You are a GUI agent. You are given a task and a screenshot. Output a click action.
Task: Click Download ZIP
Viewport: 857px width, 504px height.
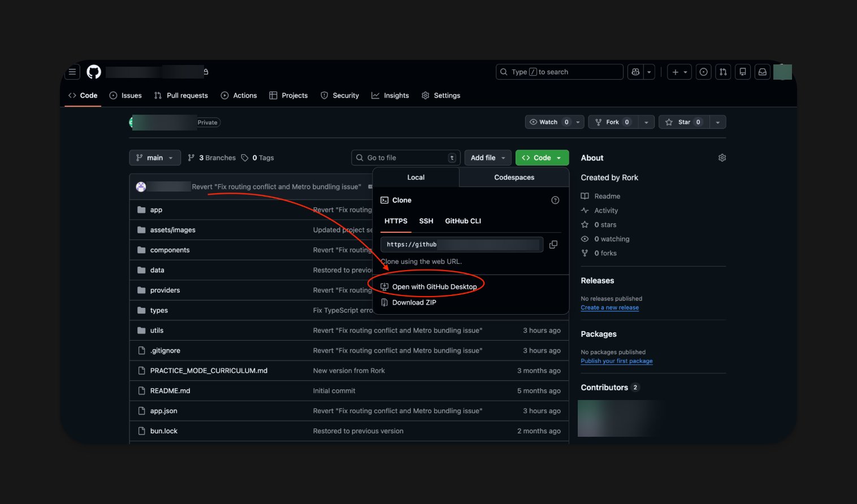click(x=409, y=302)
